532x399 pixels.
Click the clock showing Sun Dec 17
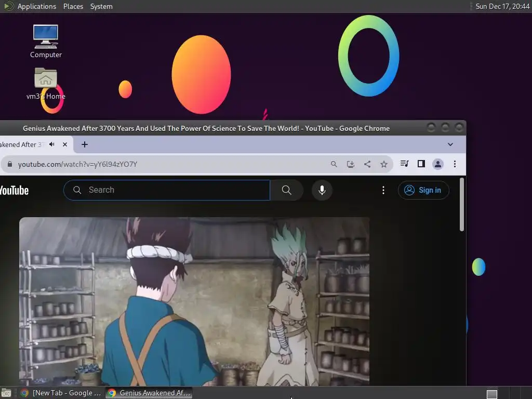(502, 6)
